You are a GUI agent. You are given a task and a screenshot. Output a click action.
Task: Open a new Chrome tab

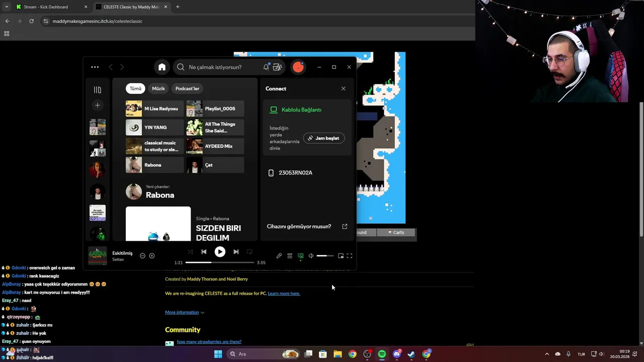[178, 7]
